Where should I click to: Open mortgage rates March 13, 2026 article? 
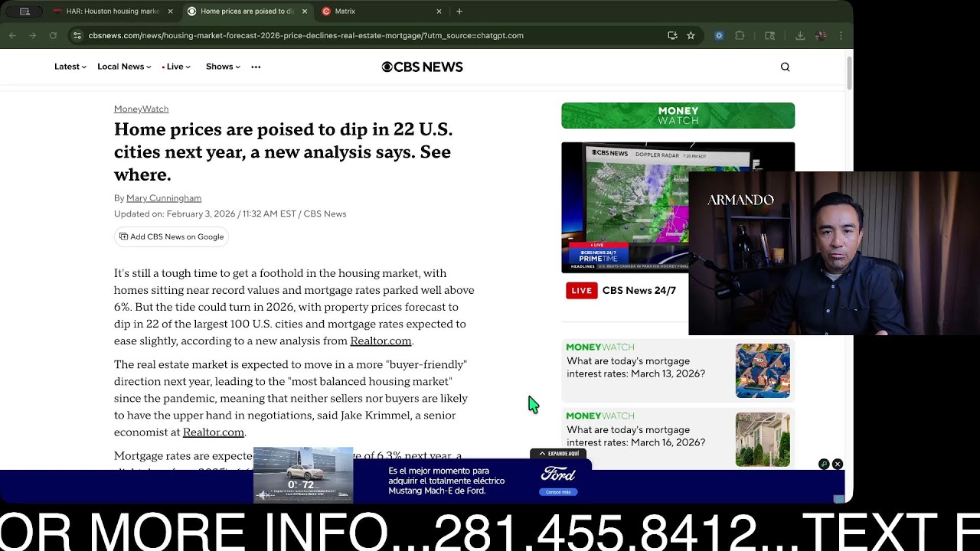click(x=635, y=367)
